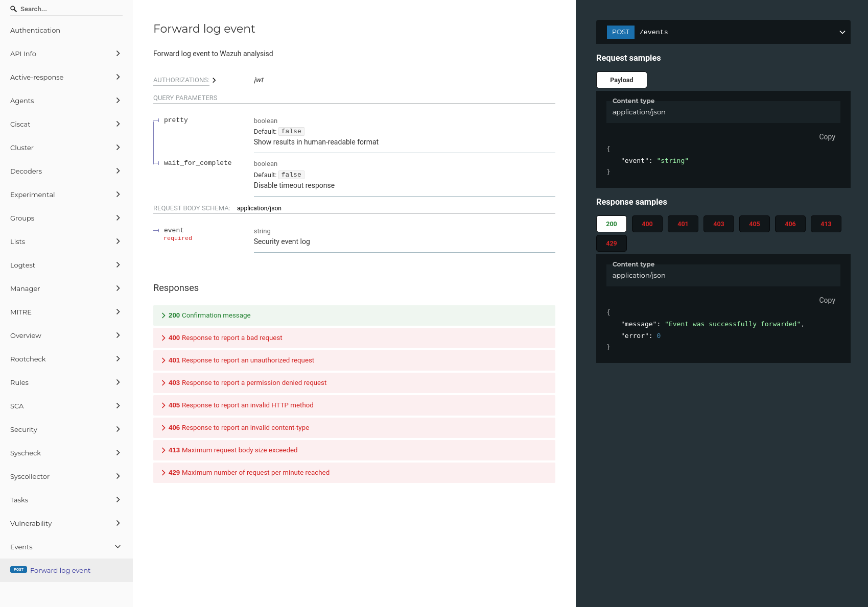Copy the request sample JSON

pos(827,137)
